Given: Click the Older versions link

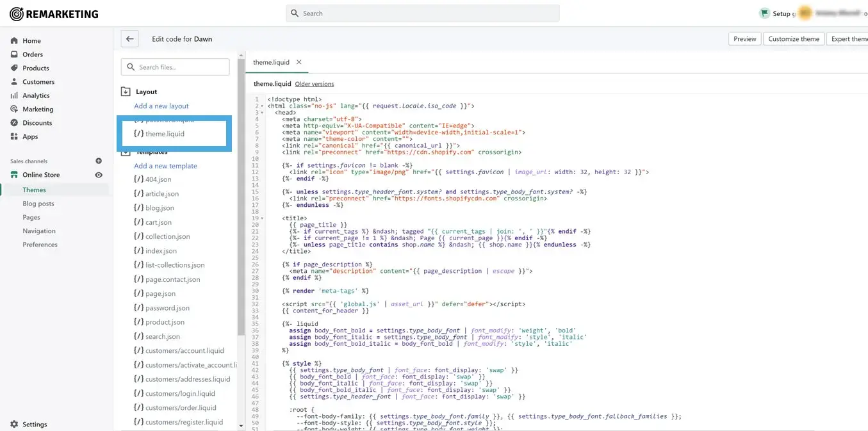Looking at the screenshot, I should (314, 84).
